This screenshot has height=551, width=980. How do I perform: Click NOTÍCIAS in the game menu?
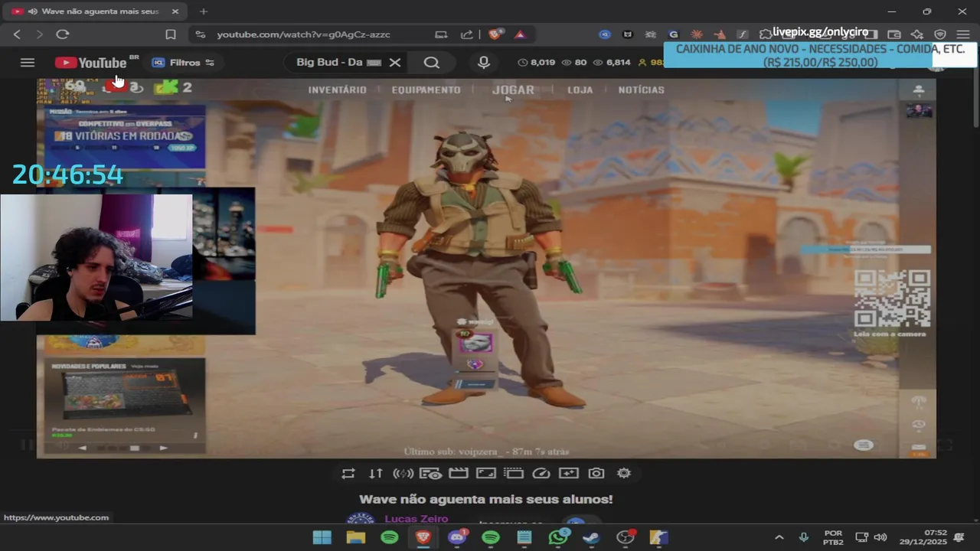[x=641, y=90]
